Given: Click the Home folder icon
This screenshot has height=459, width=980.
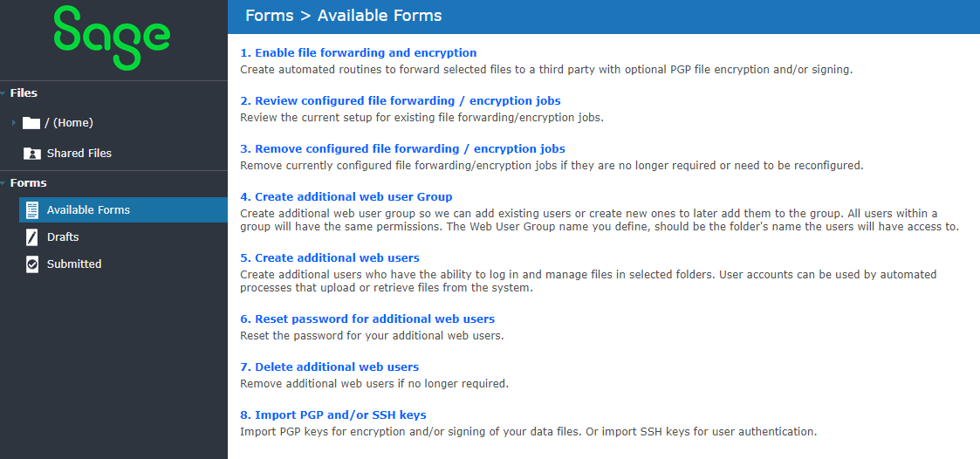Looking at the screenshot, I should (31, 123).
